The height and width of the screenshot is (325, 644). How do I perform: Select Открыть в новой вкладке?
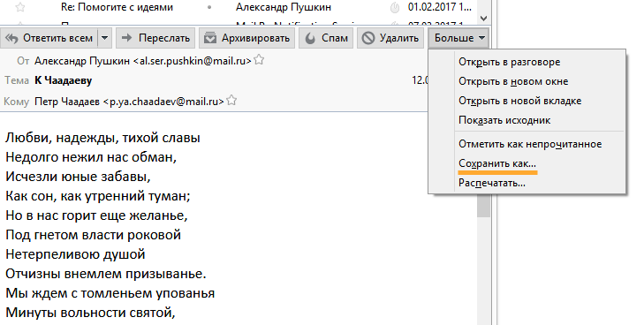point(527,101)
